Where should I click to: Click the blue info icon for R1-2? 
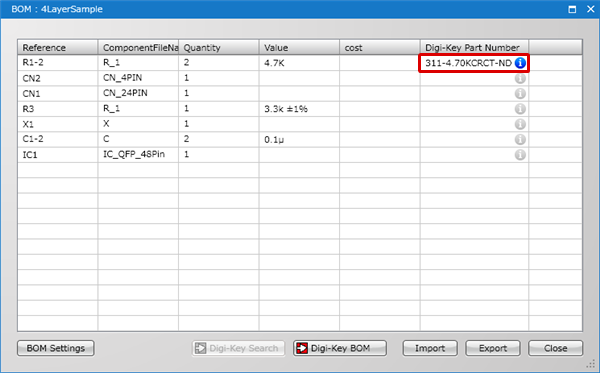tap(520, 63)
